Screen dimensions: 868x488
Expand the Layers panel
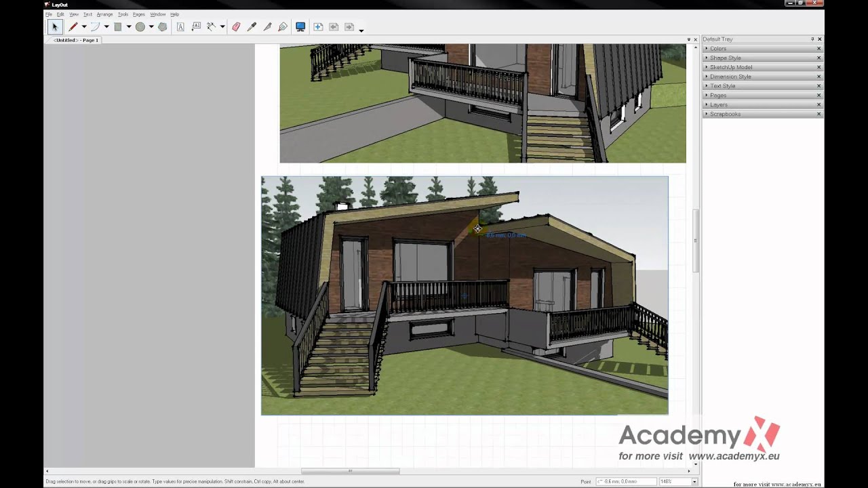tap(707, 104)
